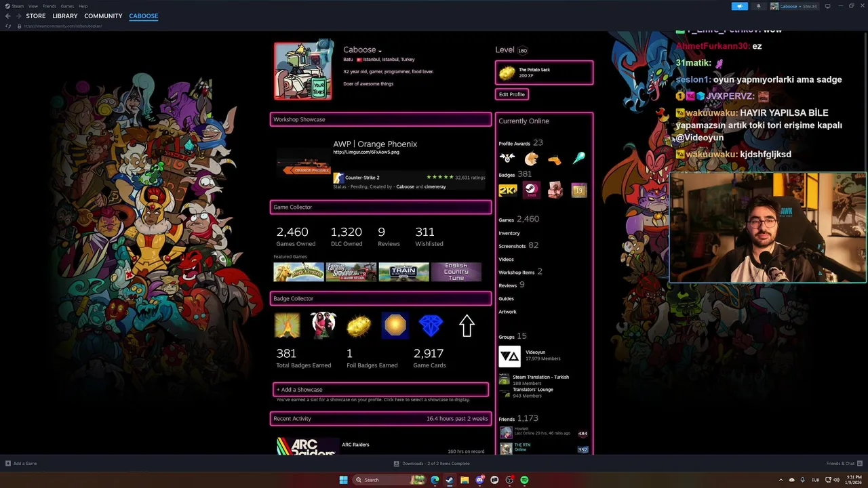The height and width of the screenshot is (488, 868).
Task: Open the Help menu
Action: coord(83,6)
